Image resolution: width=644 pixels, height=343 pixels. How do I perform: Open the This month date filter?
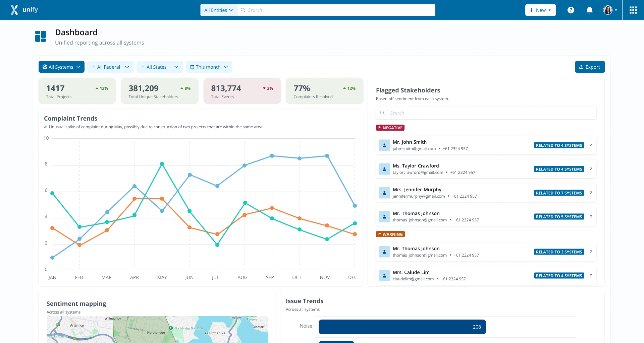pyautogui.click(x=209, y=67)
